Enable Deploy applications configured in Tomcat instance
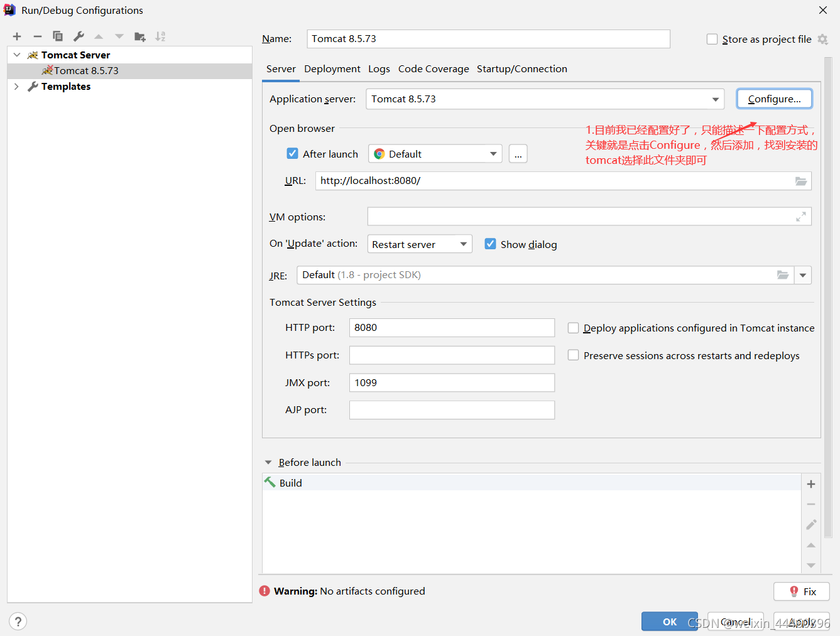This screenshot has width=840, height=636. (573, 328)
